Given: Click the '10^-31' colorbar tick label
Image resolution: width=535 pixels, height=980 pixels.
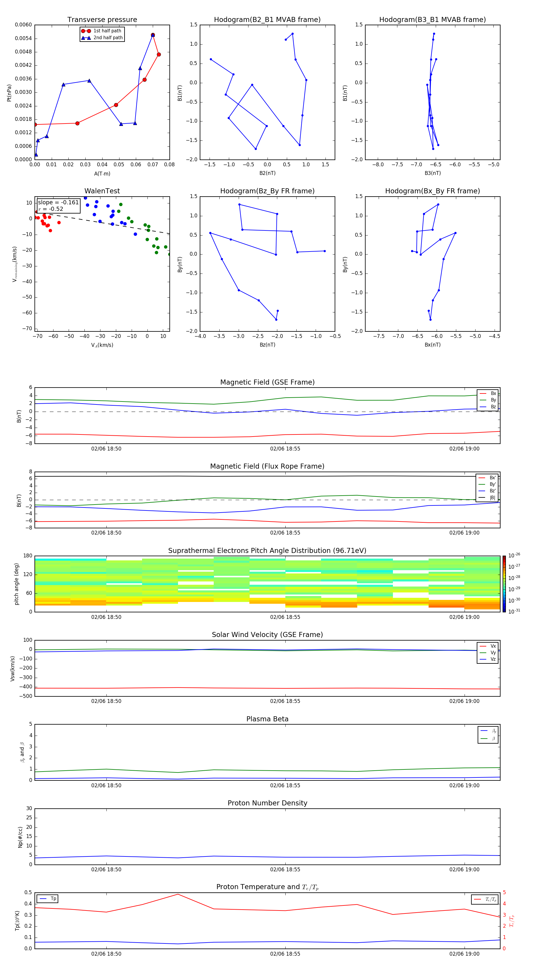Looking at the screenshot, I should 514,611.
